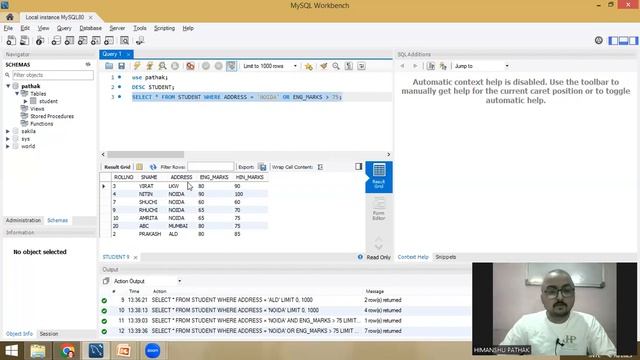Toggle result side panel visibility icon
The width and height of the screenshot is (640, 360).
[358, 167]
